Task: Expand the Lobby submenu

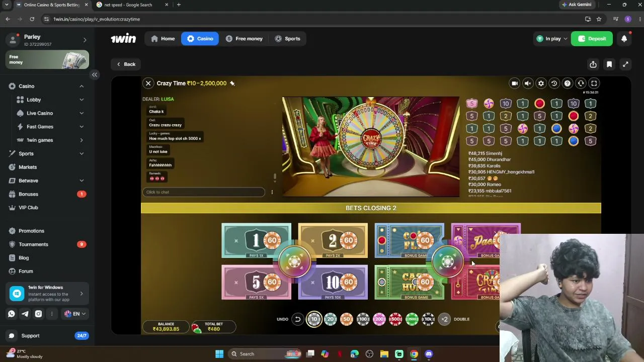Action: (x=82, y=100)
